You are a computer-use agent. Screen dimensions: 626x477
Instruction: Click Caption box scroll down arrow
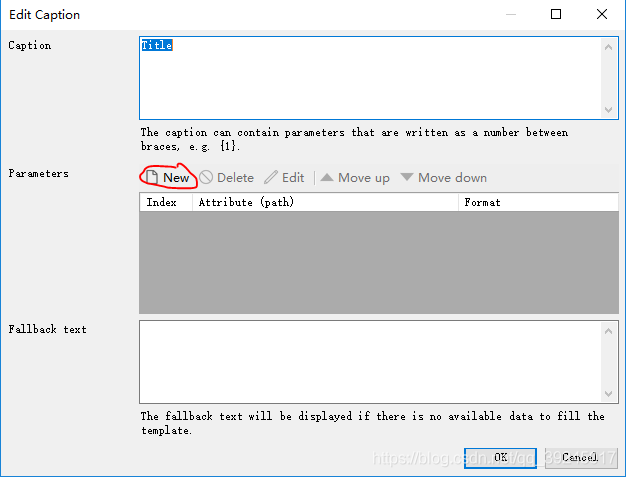pyautogui.click(x=609, y=110)
